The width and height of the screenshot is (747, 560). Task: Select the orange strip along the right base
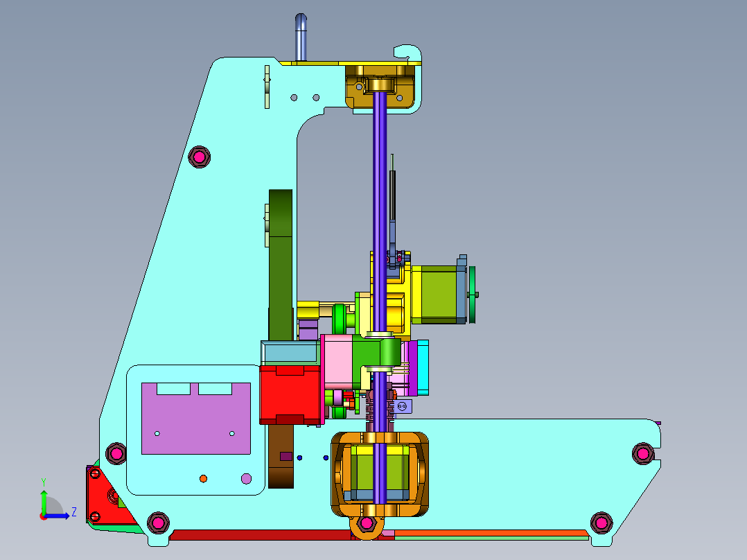tap(492, 533)
